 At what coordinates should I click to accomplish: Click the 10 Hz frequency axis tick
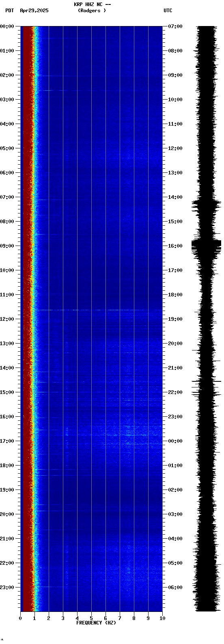pyautogui.click(x=162, y=618)
